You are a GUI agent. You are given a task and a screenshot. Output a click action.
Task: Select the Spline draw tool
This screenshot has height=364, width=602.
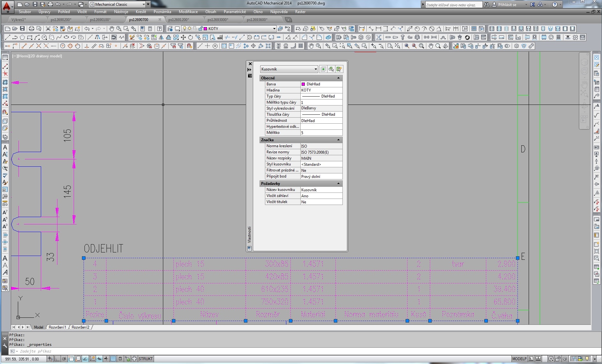[x=59, y=37]
